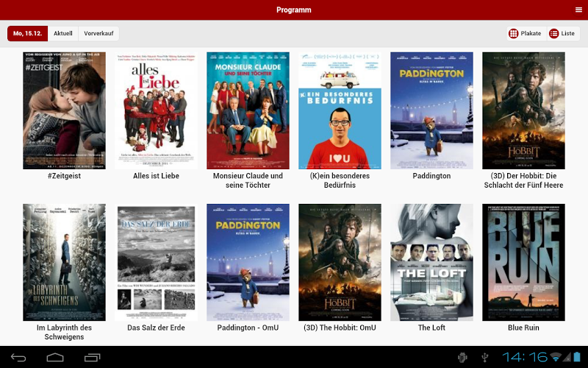Image resolution: width=588 pixels, height=368 pixels.
Task: Tap the Android back arrow
Action: 18,358
